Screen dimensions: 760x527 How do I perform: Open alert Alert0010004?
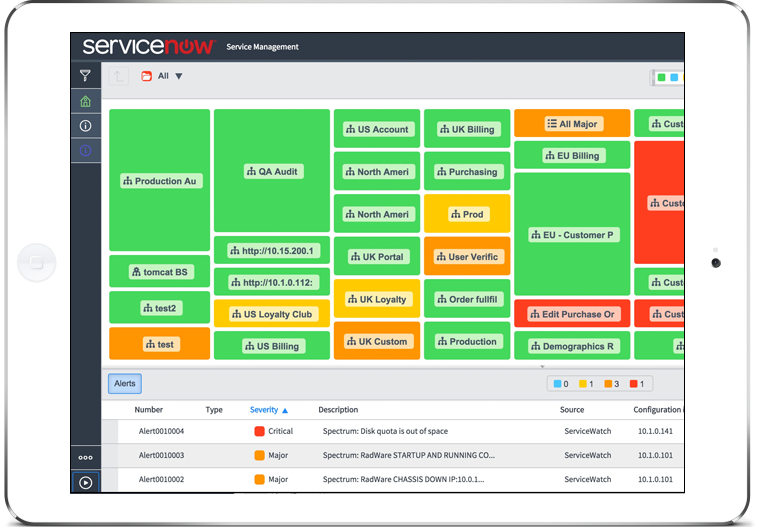161,431
